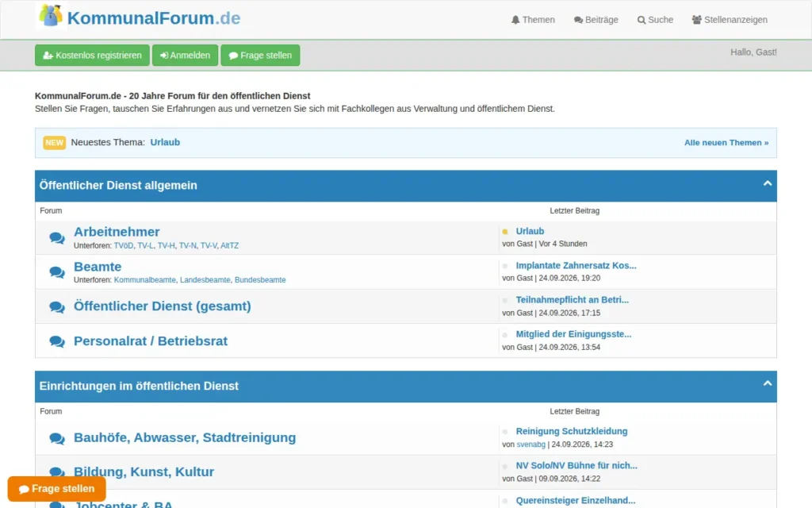Click the status dot beside Teilnahmepflicht an Betri...
This screenshot has height=508, width=812.
(505, 300)
